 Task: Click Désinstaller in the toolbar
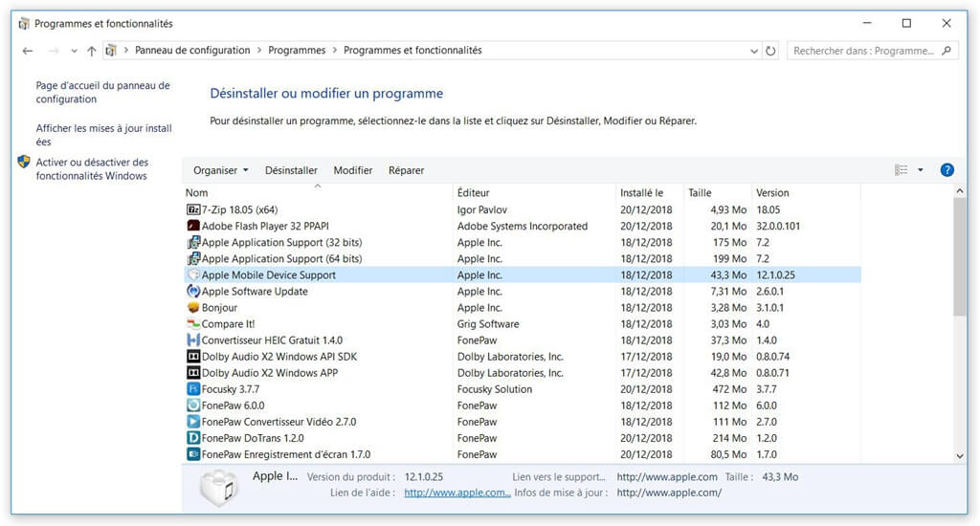(x=291, y=170)
